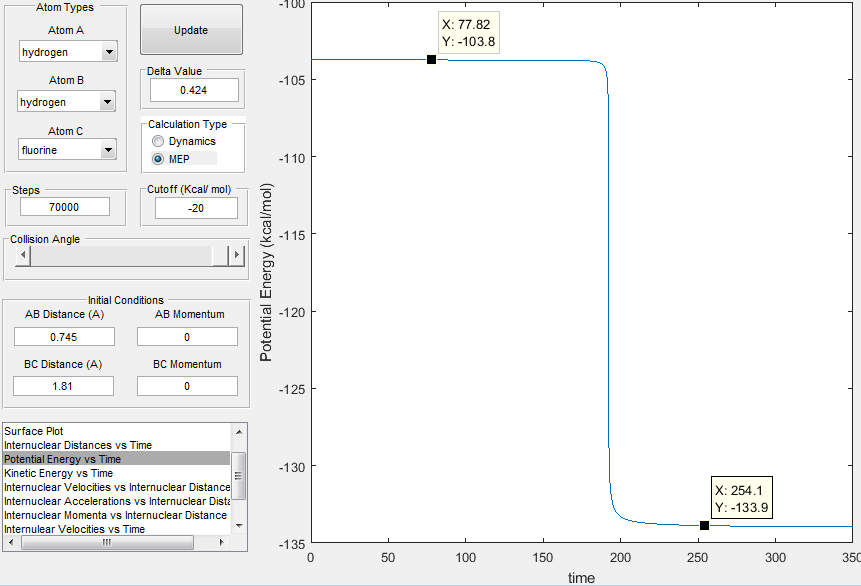The width and height of the screenshot is (861, 586).
Task: Click the data tip marker at X 254.1
Action: [705, 526]
